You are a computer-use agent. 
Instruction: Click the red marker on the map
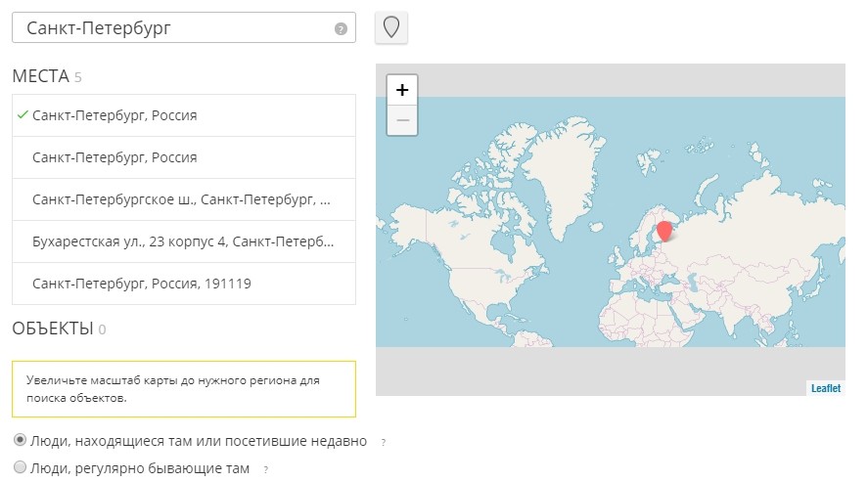(x=664, y=231)
